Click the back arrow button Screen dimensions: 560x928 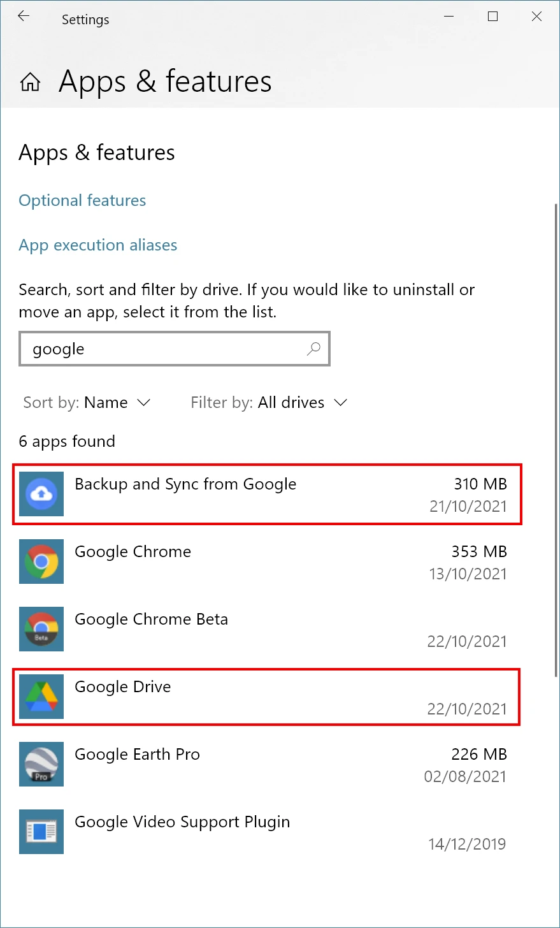(23, 16)
